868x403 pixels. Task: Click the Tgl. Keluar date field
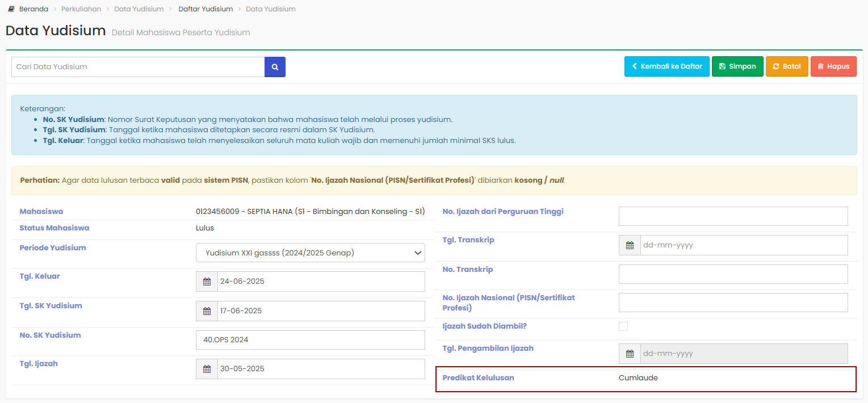[x=321, y=282]
